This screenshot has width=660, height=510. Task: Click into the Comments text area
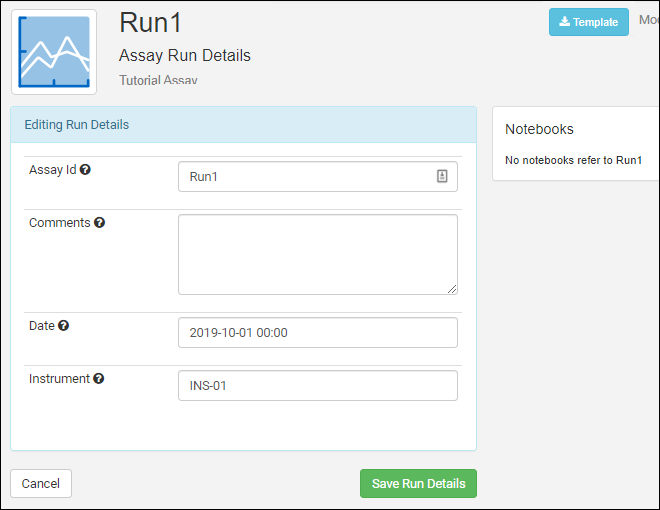[x=317, y=254]
